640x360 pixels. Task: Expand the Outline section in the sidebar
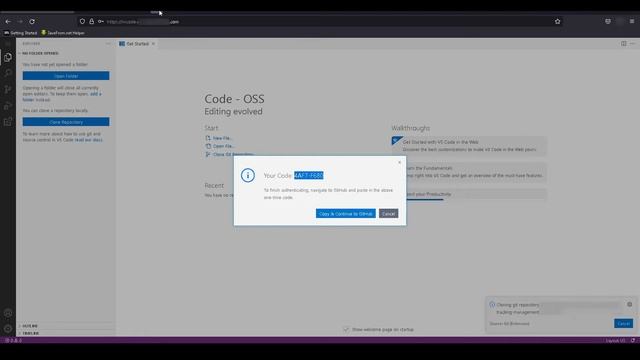pyautogui.click(x=29, y=326)
